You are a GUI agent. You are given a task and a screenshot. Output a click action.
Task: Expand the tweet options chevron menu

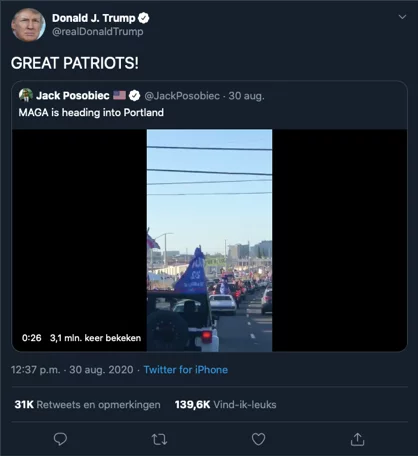pos(402,17)
